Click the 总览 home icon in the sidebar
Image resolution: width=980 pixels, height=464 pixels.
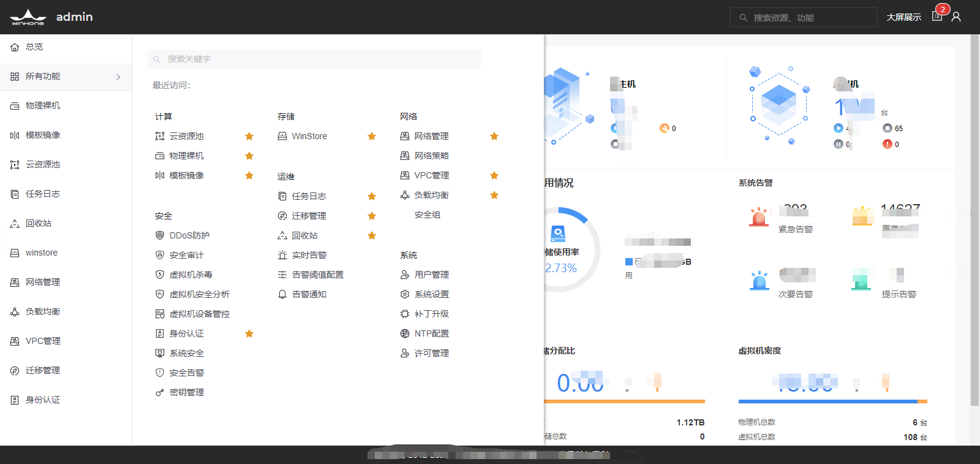click(15, 47)
